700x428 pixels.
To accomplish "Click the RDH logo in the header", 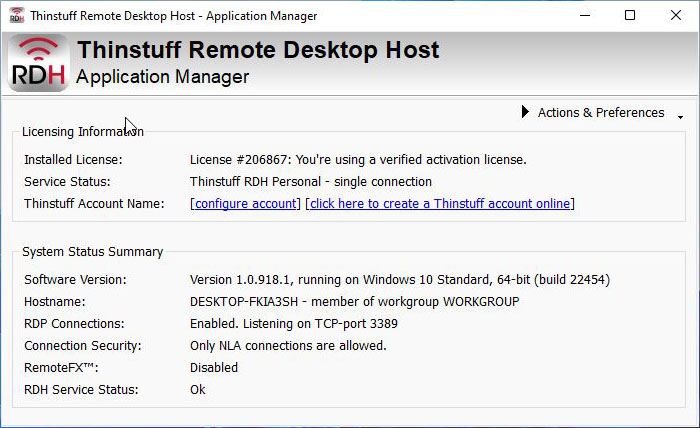I will [x=38, y=63].
